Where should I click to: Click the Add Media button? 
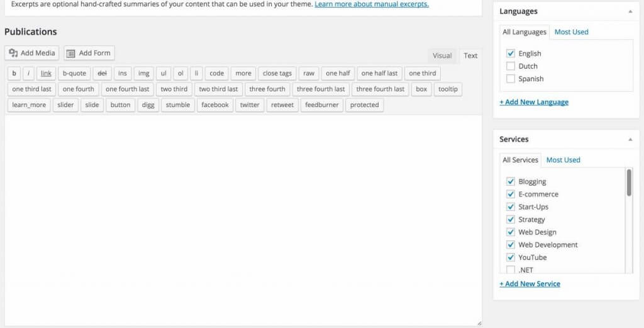point(31,54)
